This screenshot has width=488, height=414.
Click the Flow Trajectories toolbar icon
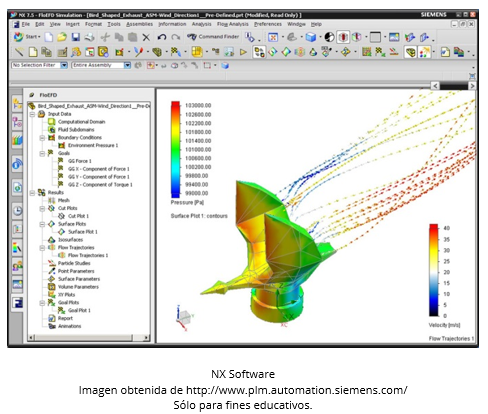(300, 52)
